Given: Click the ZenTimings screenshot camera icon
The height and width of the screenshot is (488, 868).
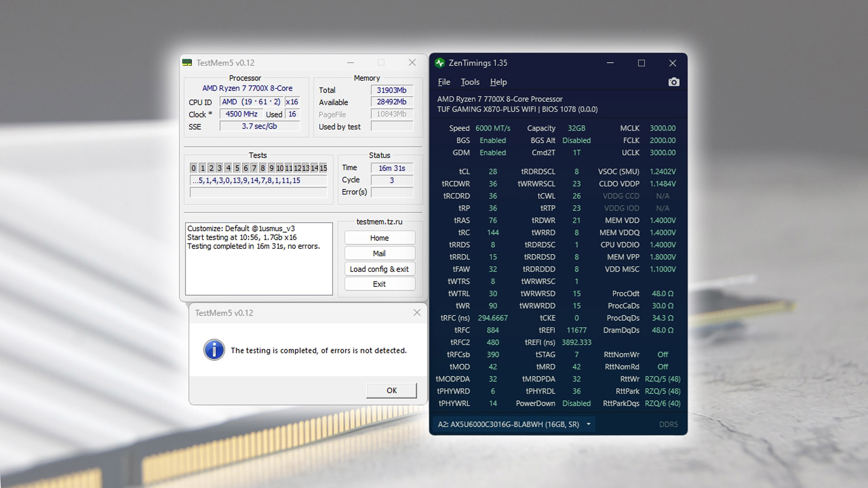Looking at the screenshot, I should (x=674, y=82).
